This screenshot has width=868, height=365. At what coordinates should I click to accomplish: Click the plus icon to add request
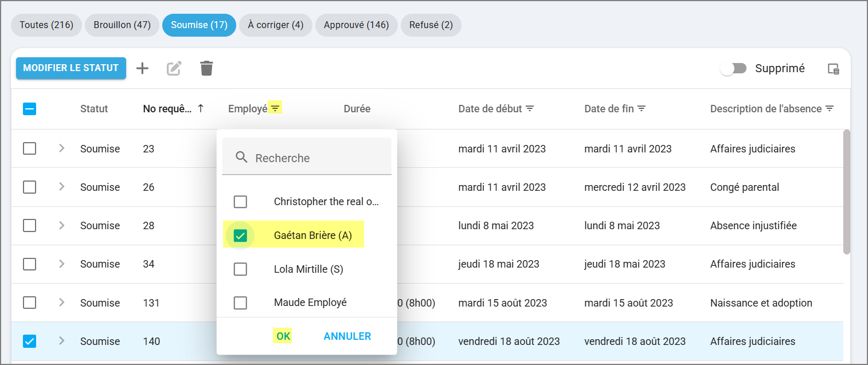pos(142,68)
